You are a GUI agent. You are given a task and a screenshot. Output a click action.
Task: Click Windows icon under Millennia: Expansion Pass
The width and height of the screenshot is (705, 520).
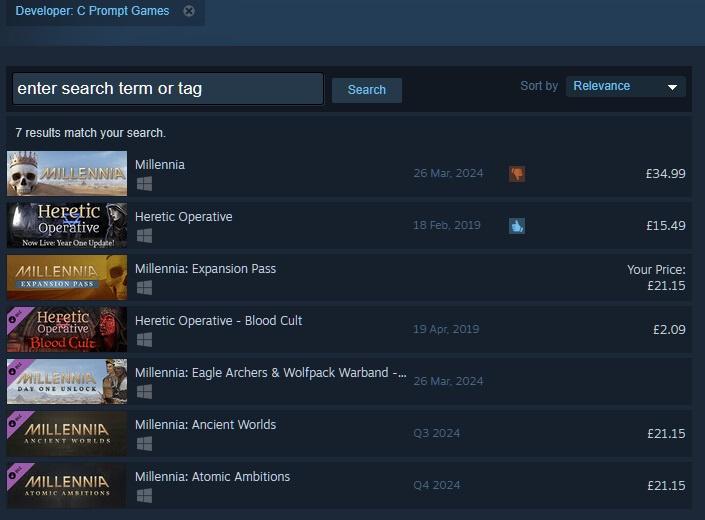tap(144, 288)
